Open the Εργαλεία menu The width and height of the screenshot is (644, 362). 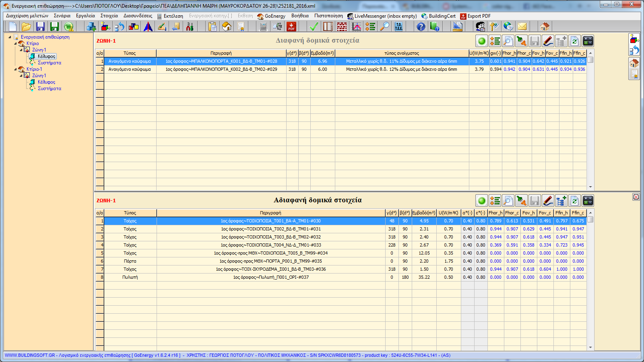tap(85, 16)
